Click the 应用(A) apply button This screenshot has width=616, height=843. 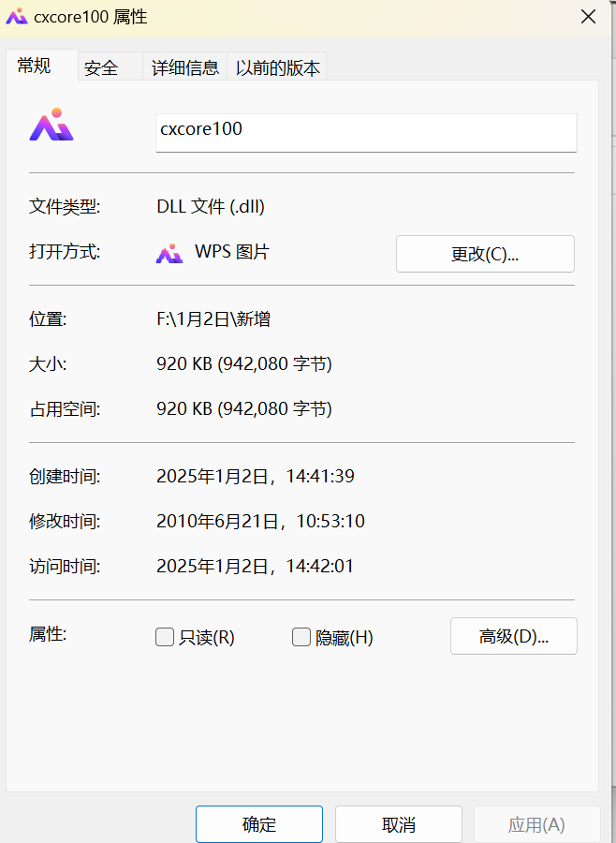pyautogui.click(x=537, y=823)
